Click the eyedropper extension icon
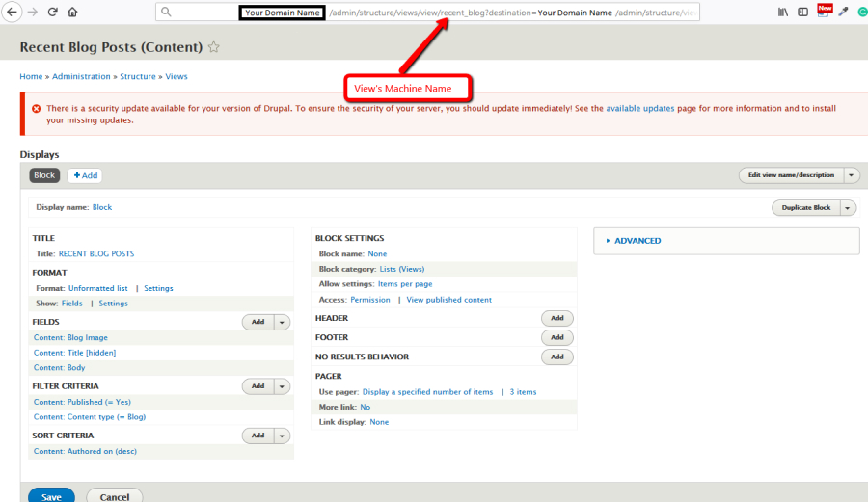Viewport: 868px width, 502px height. point(843,12)
